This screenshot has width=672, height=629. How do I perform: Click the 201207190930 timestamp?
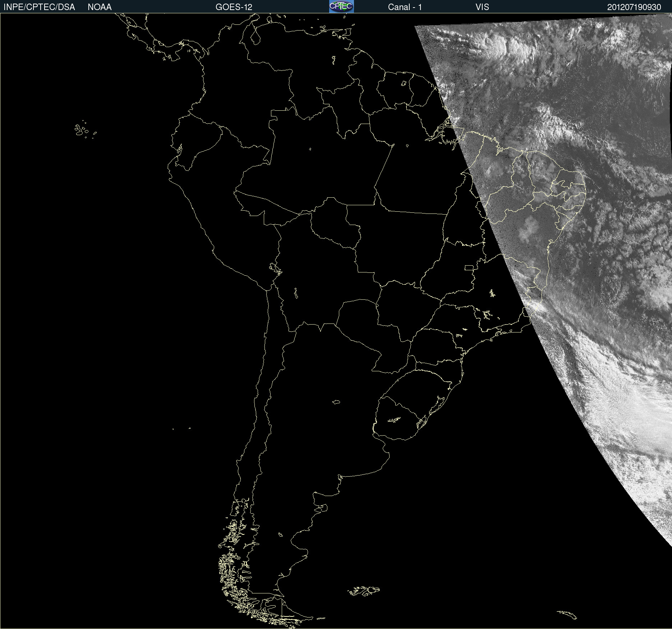634,7
